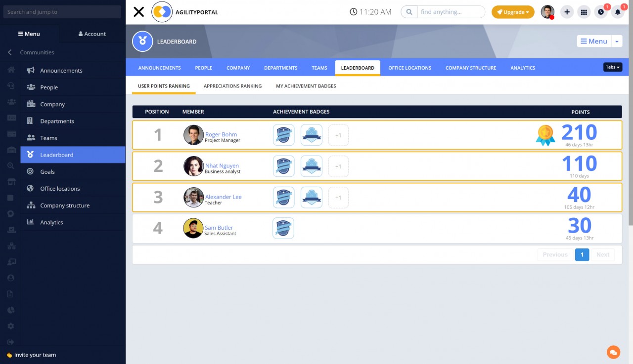The width and height of the screenshot is (633, 364).
Task: Click the settings gear in the collapsed sidebar
Action: click(10, 325)
